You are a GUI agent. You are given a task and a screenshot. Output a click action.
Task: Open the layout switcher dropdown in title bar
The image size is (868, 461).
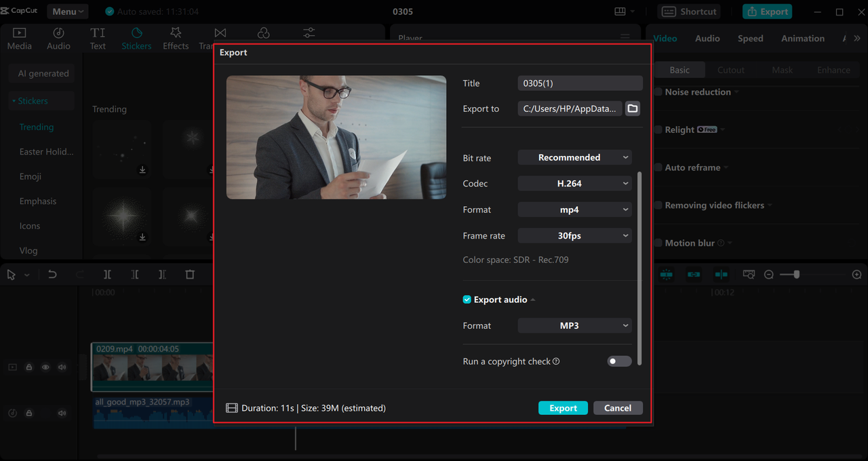pyautogui.click(x=624, y=12)
